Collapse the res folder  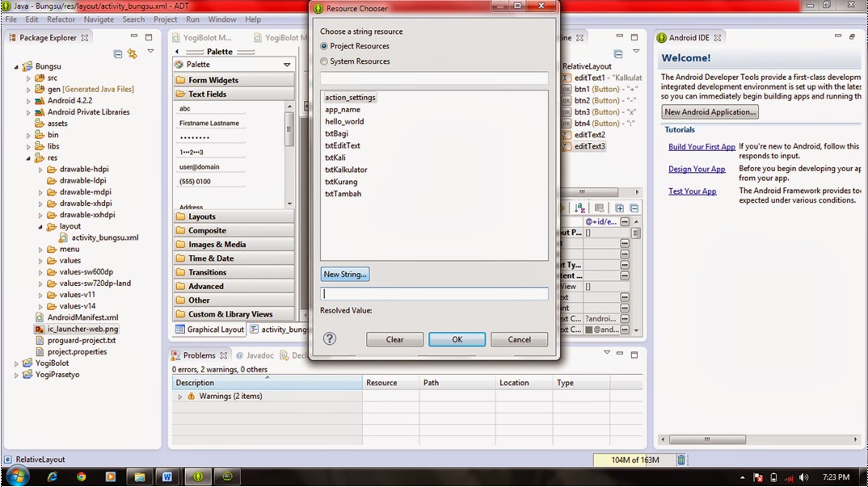tap(28, 158)
